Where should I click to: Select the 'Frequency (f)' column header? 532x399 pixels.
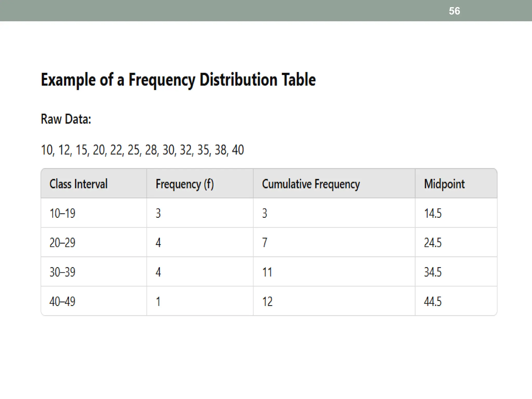[x=185, y=184]
